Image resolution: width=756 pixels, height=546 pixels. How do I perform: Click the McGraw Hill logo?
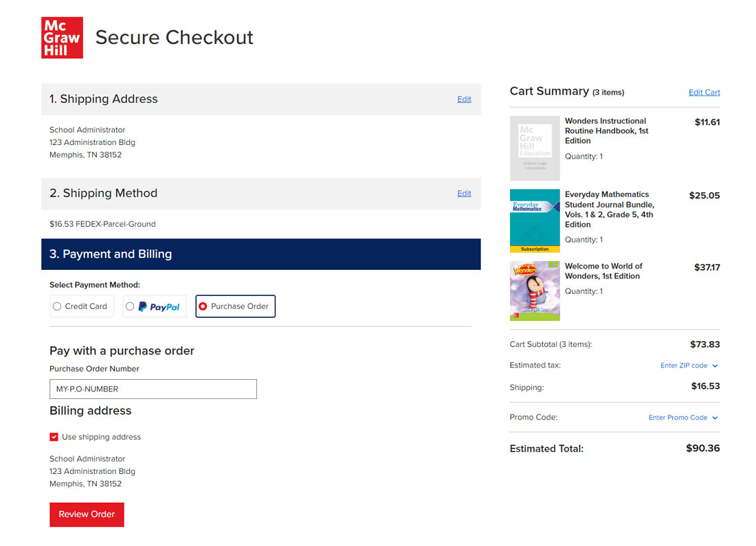(62, 38)
